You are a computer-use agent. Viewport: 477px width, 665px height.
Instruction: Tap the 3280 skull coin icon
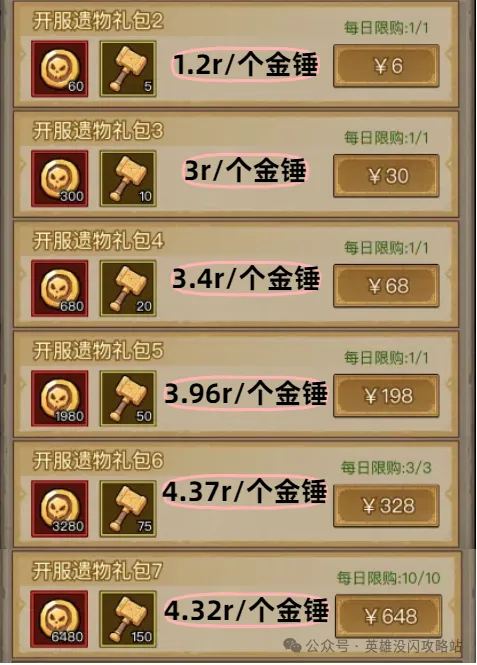pos(60,509)
